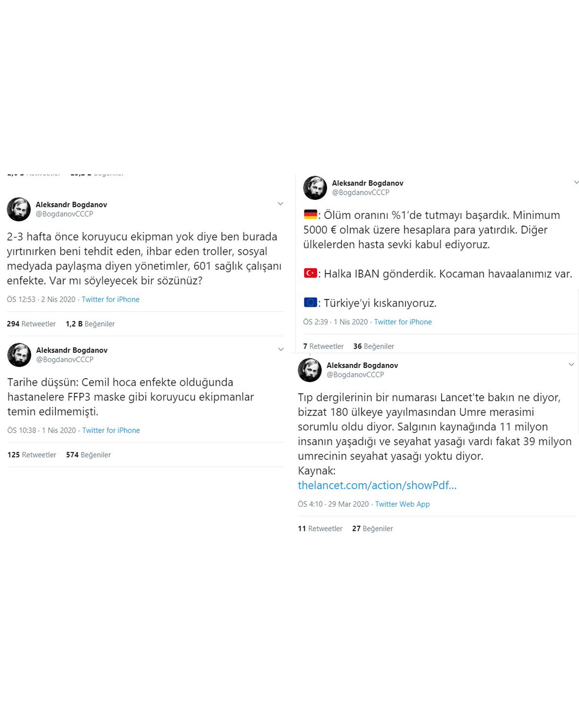Screen dimensions: 579x728
Task: View 1,2 B Beğeniler list
Action: (90, 324)
